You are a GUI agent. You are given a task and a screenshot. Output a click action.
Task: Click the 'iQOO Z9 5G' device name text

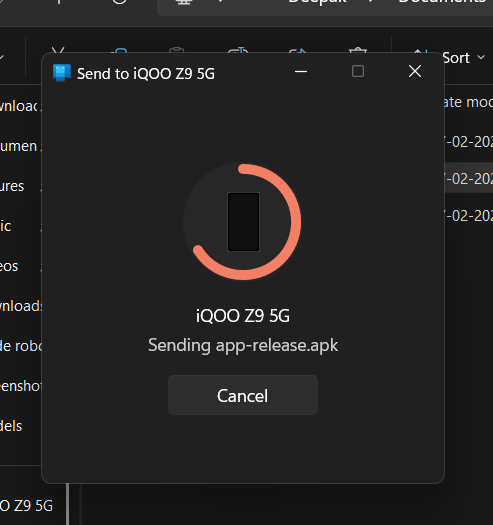243,316
